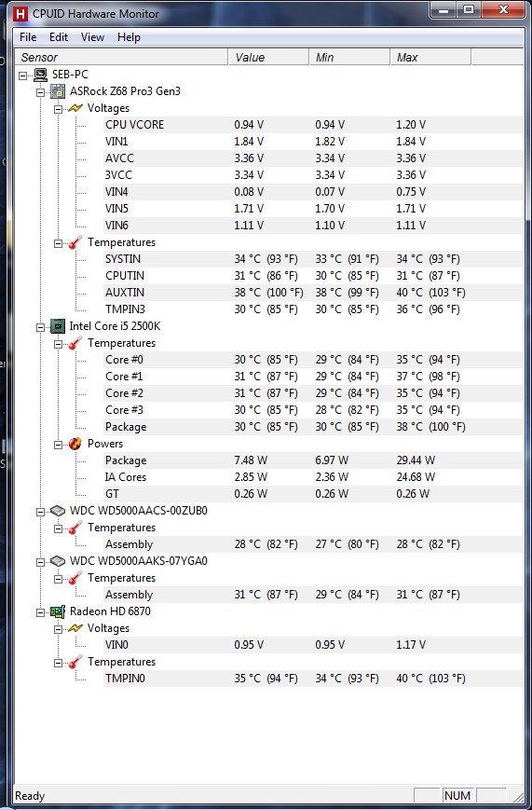Click the Powers flame icon
The width and height of the screenshot is (532, 810).
(x=75, y=444)
